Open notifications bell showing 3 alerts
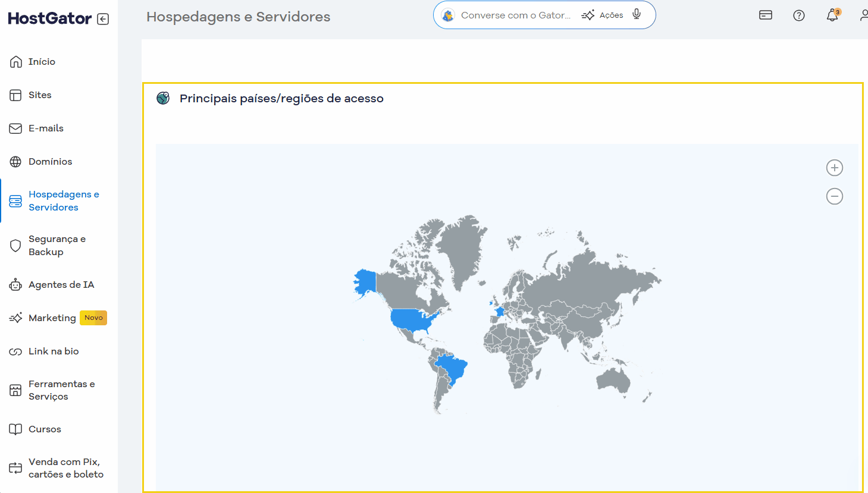This screenshot has height=493, width=868. click(832, 15)
